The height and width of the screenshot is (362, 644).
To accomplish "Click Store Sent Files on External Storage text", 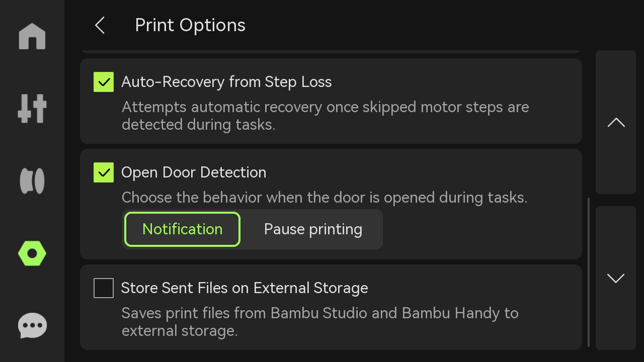I will click(x=245, y=288).
